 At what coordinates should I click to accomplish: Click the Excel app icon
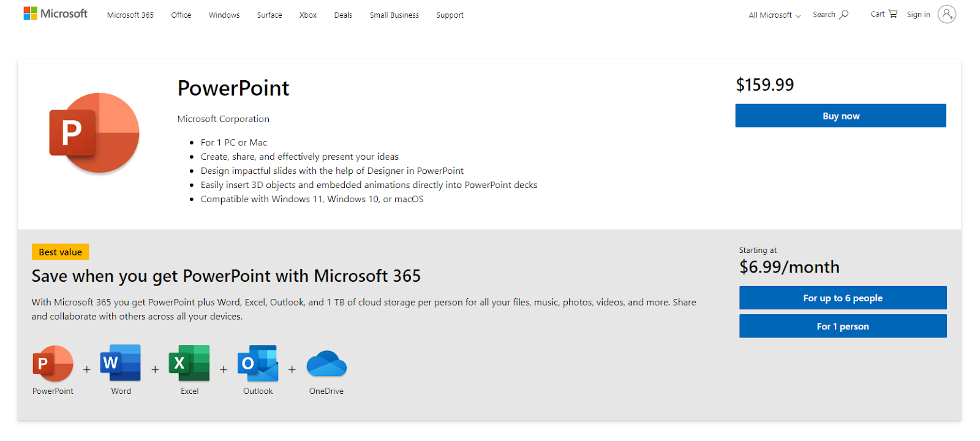tap(189, 363)
